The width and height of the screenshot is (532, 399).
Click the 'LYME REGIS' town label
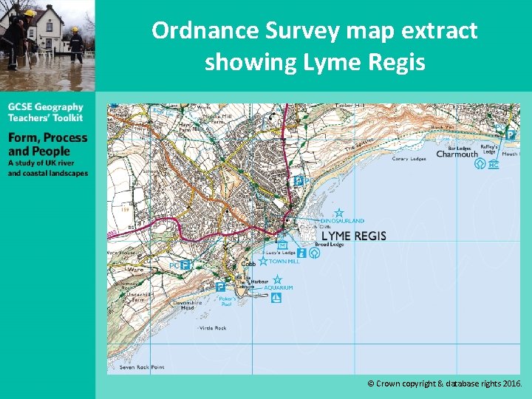[354, 236]
